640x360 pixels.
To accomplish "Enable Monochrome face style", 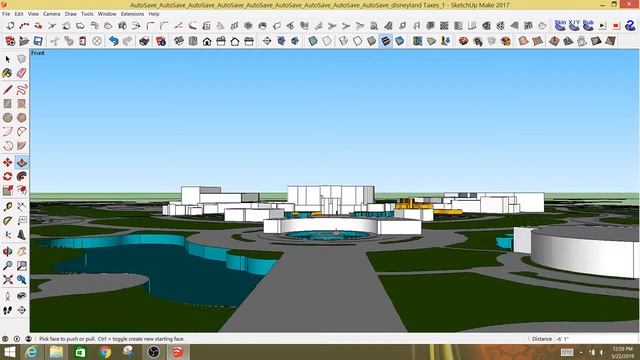I will coord(400,41).
